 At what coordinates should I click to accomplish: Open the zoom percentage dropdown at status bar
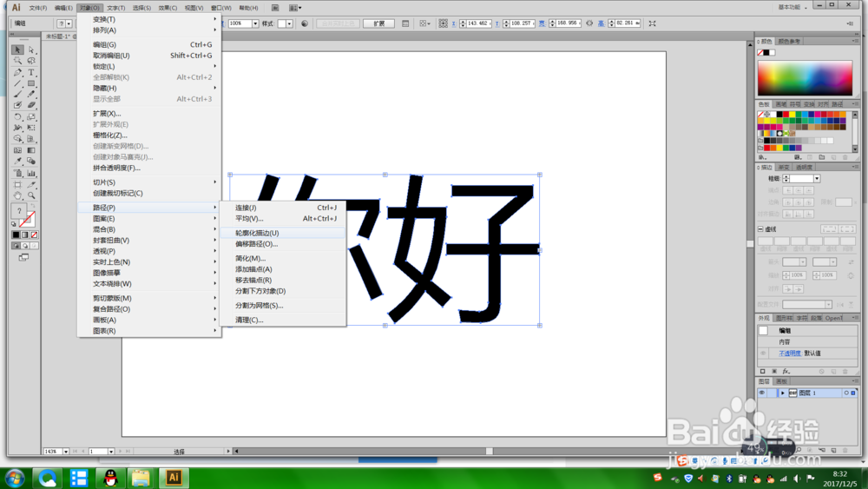66,452
